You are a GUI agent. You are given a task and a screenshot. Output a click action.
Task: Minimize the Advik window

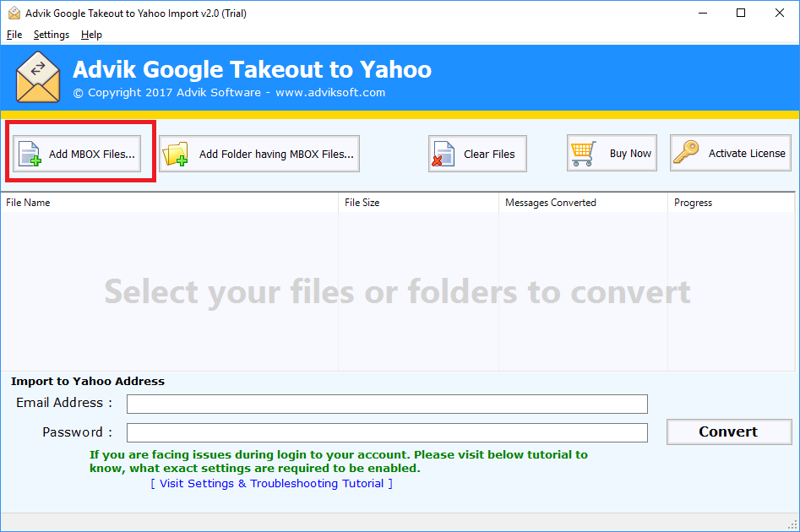tap(703, 14)
